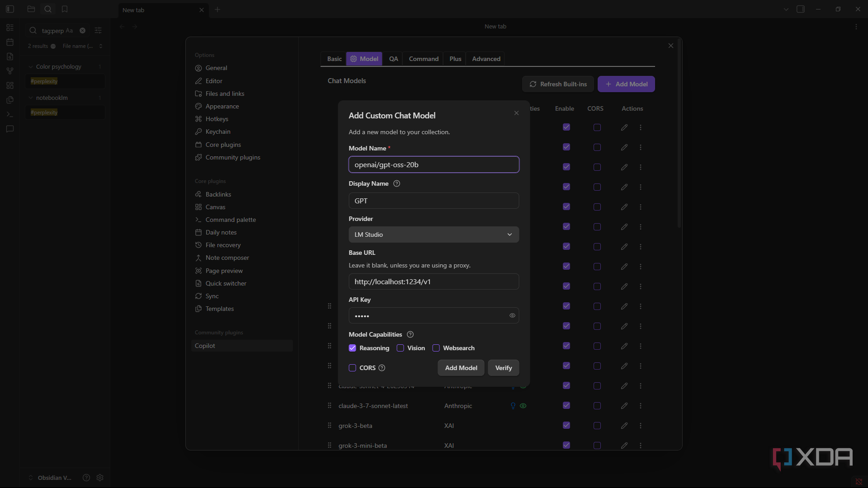Viewport: 868px width, 488px height.
Task: Open the tab list dropdown arrow
Action: click(x=786, y=9)
